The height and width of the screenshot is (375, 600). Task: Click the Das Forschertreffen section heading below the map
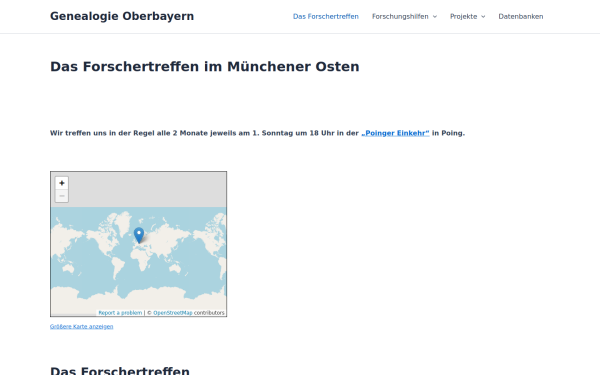click(120, 370)
